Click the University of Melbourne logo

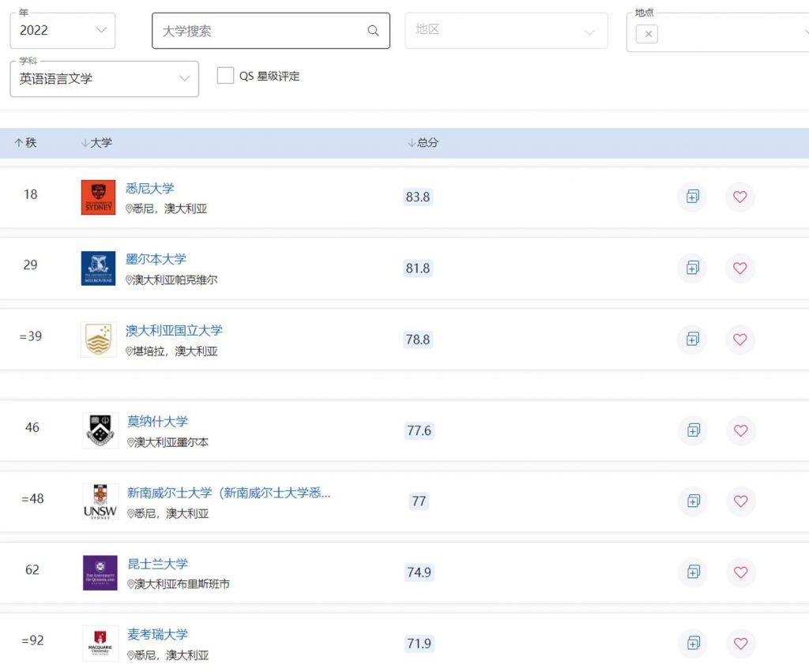point(99,268)
